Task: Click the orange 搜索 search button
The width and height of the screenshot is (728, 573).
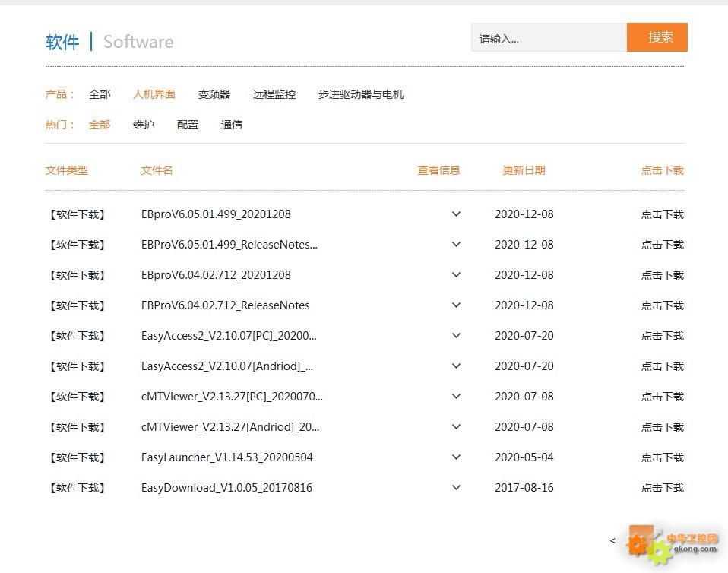Action: [657, 37]
